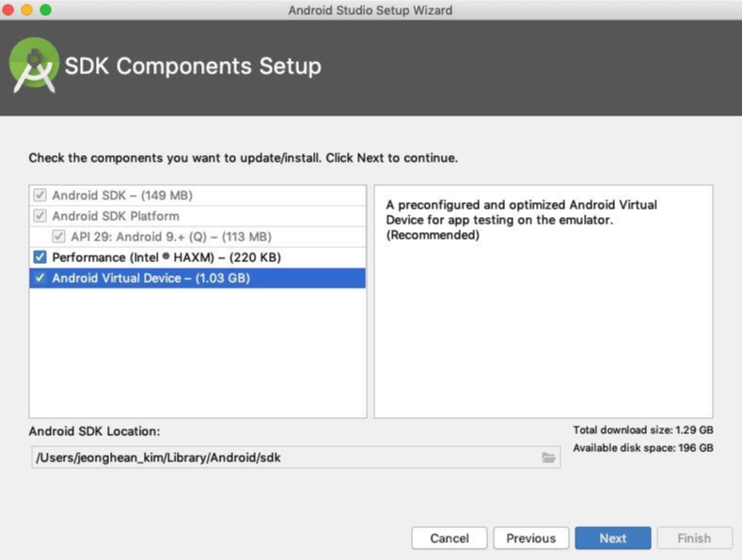Select the 'Android SDK Platform' row text
This screenshot has width=742, height=560.
click(x=116, y=216)
